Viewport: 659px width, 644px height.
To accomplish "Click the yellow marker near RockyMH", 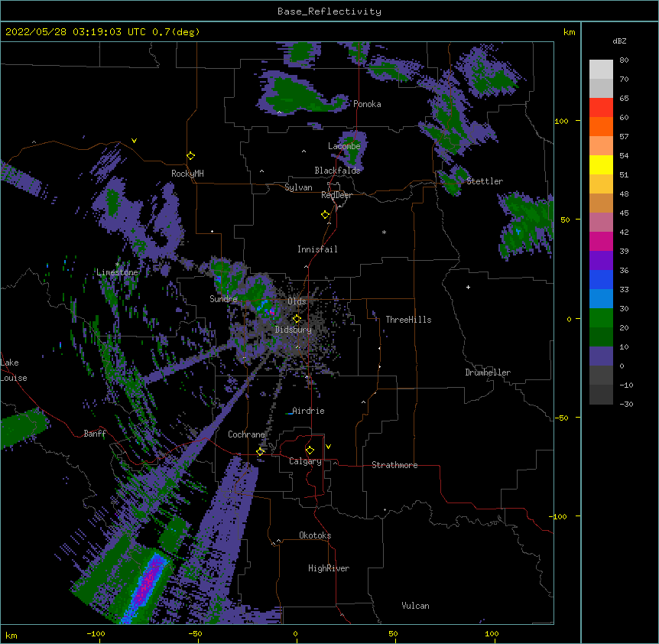I will click(x=191, y=156).
